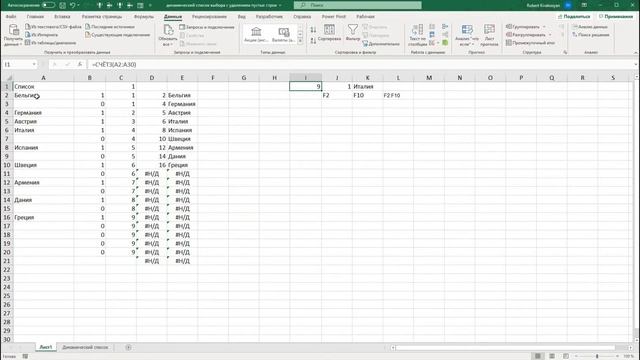Switch to the Вставка ribbon tab
Viewport: 640px width, 360px height.
click(x=62, y=17)
